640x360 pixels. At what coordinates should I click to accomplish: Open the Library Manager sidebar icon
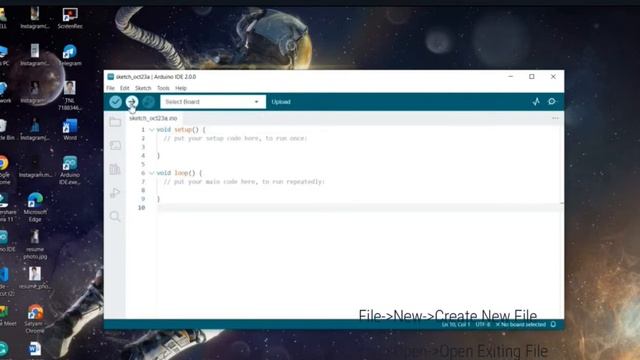(115, 169)
